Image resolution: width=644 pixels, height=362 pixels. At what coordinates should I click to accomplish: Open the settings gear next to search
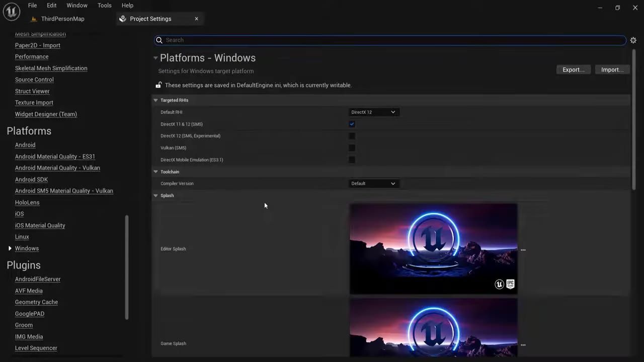click(633, 40)
